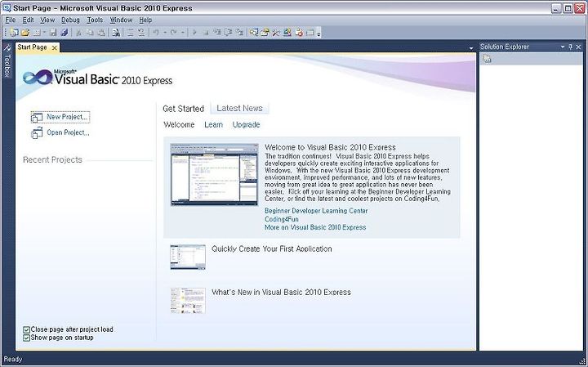Click the Open File folder toolbar icon
The height and width of the screenshot is (367, 588).
point(25,33)
